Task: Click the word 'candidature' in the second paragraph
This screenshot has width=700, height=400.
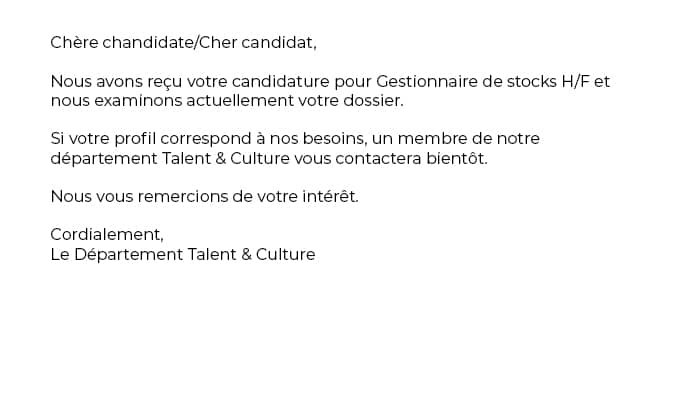Action: click(280, 82)
